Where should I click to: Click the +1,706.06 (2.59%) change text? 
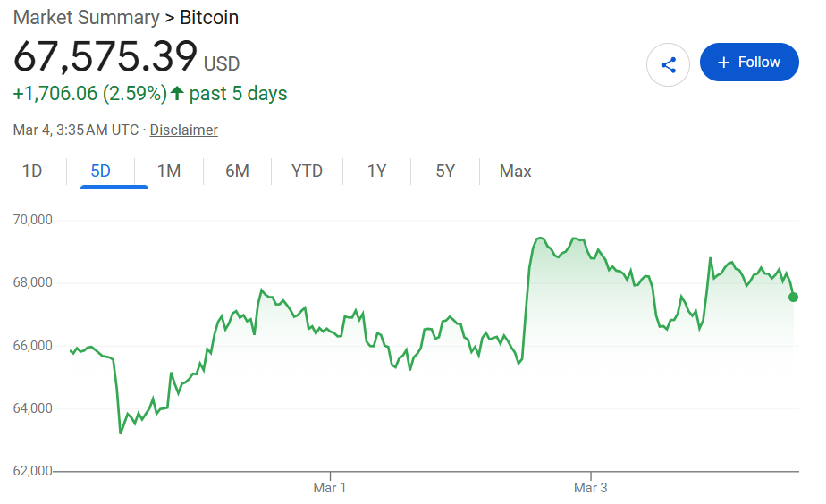click(89, 93)
